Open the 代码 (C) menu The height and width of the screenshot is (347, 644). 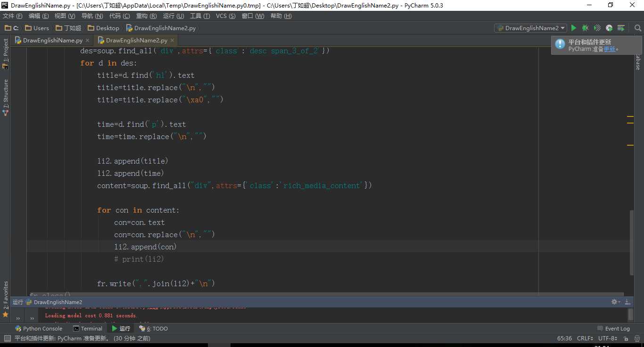pos(120,16)
